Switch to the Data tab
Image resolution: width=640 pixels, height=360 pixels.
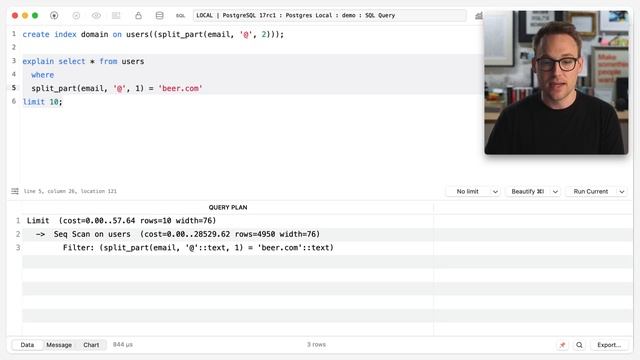pyautogui.click(x=27, y=345)
